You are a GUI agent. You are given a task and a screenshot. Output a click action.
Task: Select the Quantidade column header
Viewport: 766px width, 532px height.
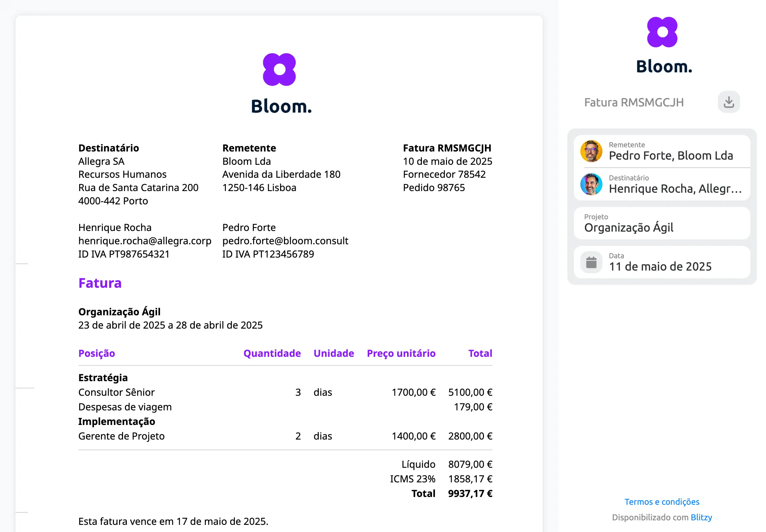click(272, 353)
